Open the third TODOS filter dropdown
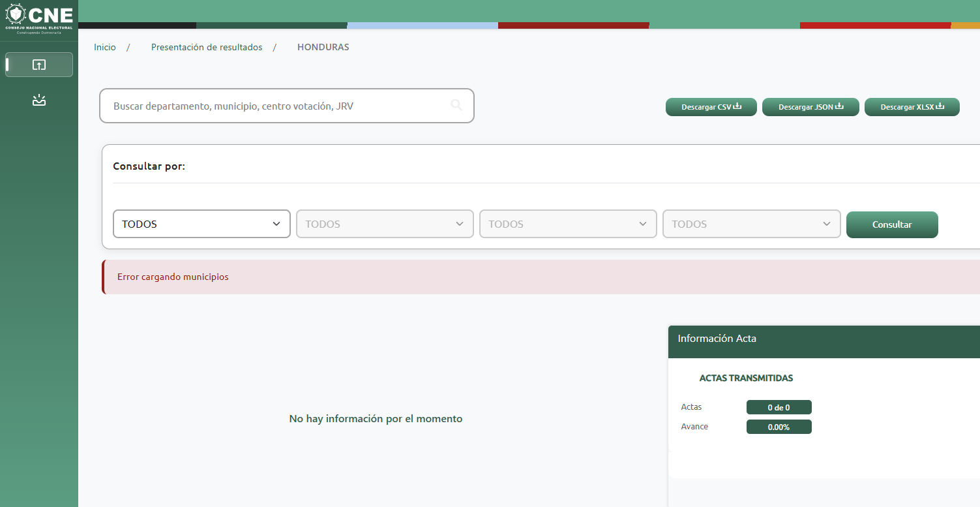980x507 pixels. tap(568, 224)
